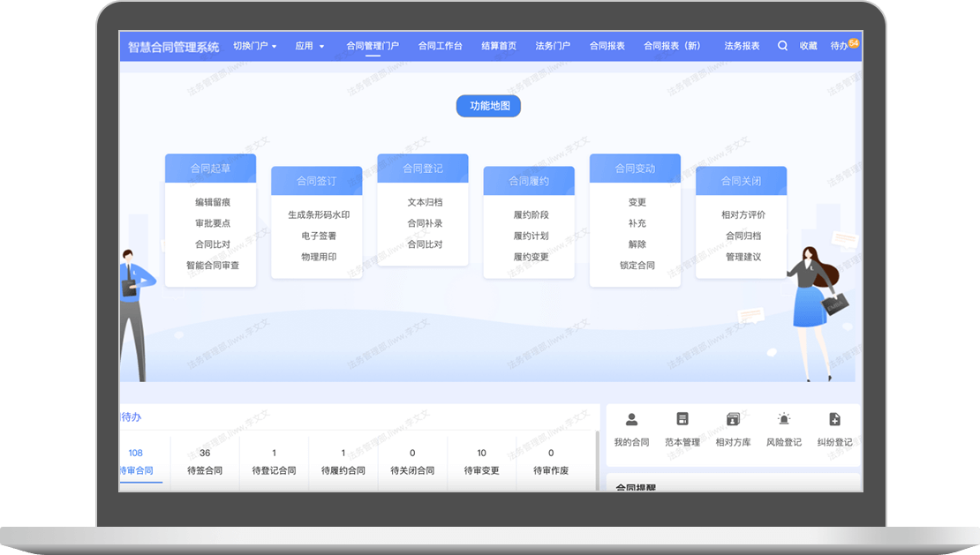The width and height of the screenshot is (980, 555).
Task: Click 锁定合同 in 合同变动 card
Action: 637,266
